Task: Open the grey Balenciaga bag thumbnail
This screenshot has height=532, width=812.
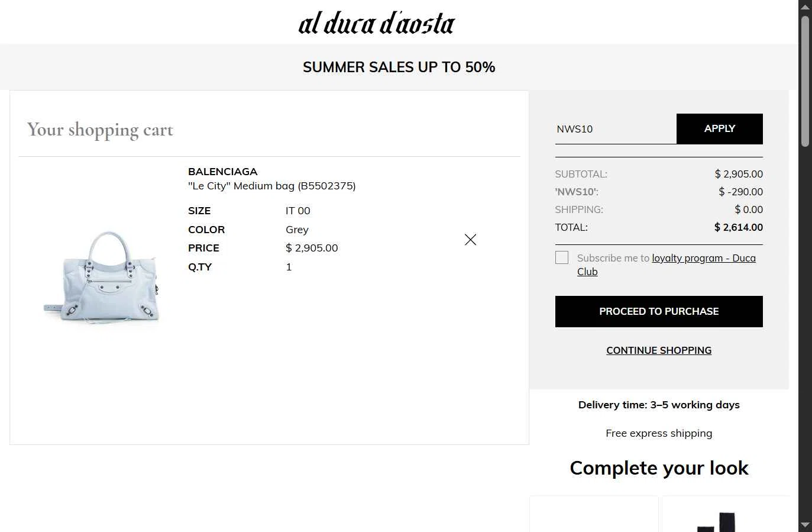Action: pos(101,277)
